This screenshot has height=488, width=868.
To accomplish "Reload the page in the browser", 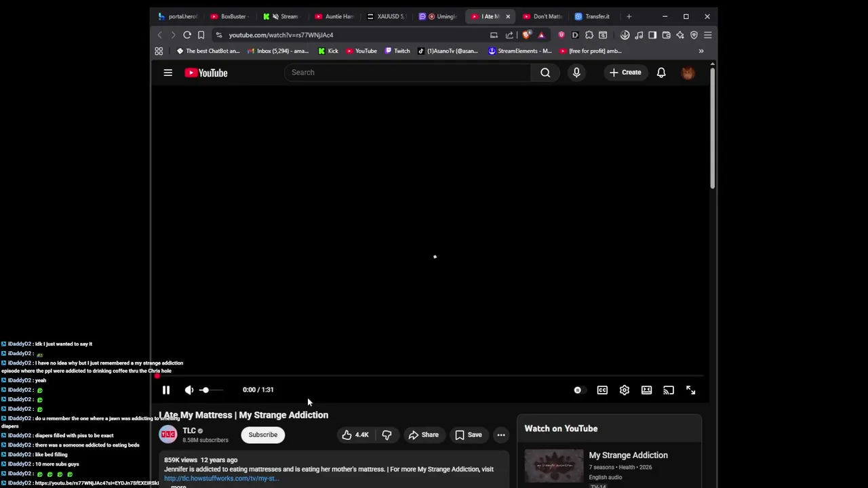I will pos(187,35).
